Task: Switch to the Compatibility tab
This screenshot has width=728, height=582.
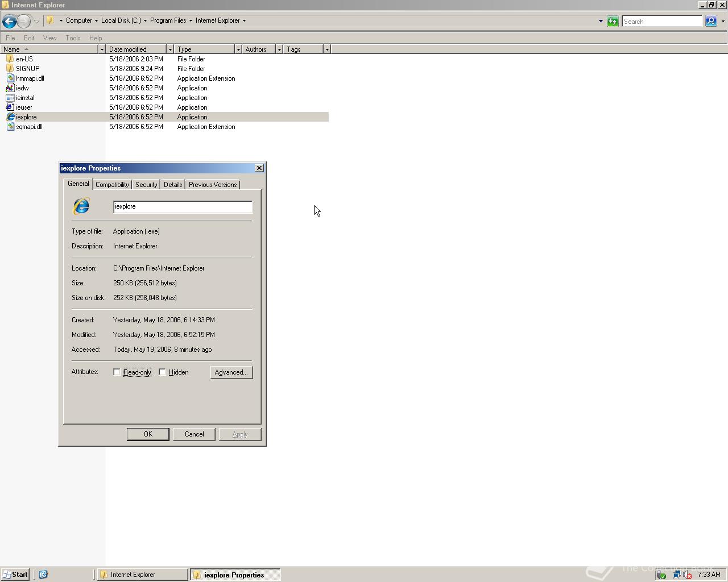Action: click(x=112, y=185)
